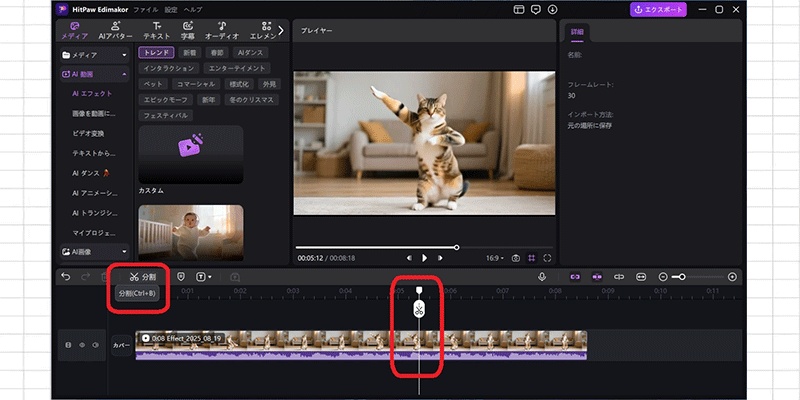Click the shield marker icon in timeline toolbar
The width and height of the screenshot is (800, 400).
point(181,277)
